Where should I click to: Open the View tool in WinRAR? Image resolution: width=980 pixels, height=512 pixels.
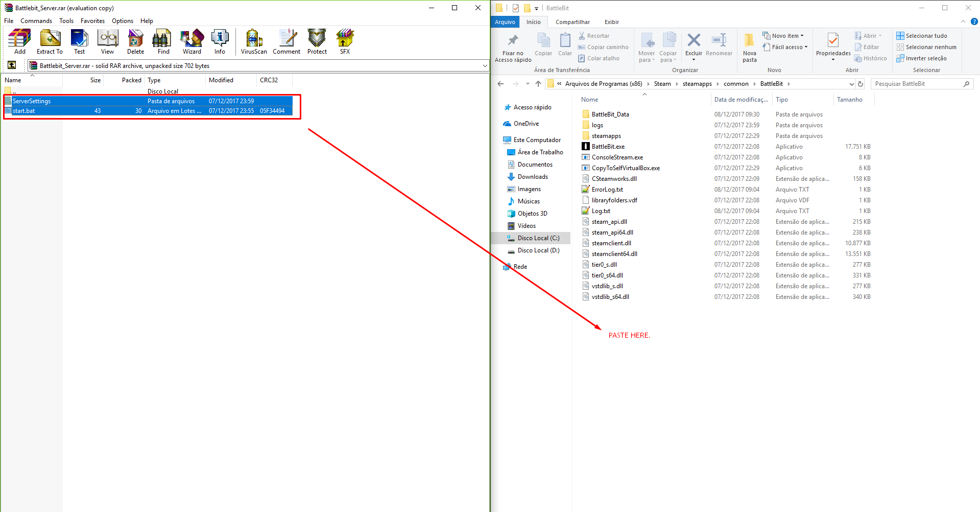tap(108, 41)
